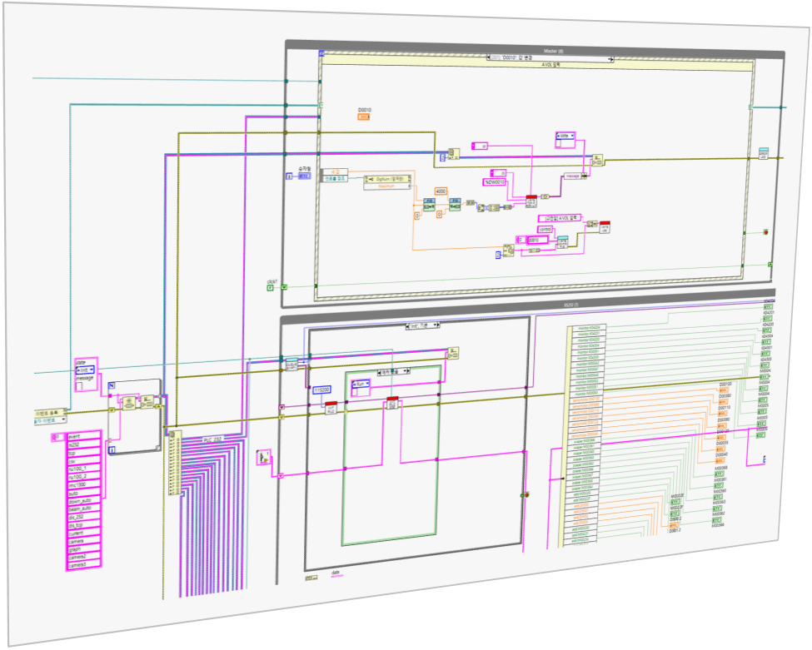Open the state Init enum dropdown
Screen dimensions: 812x650
pos(86,370)
